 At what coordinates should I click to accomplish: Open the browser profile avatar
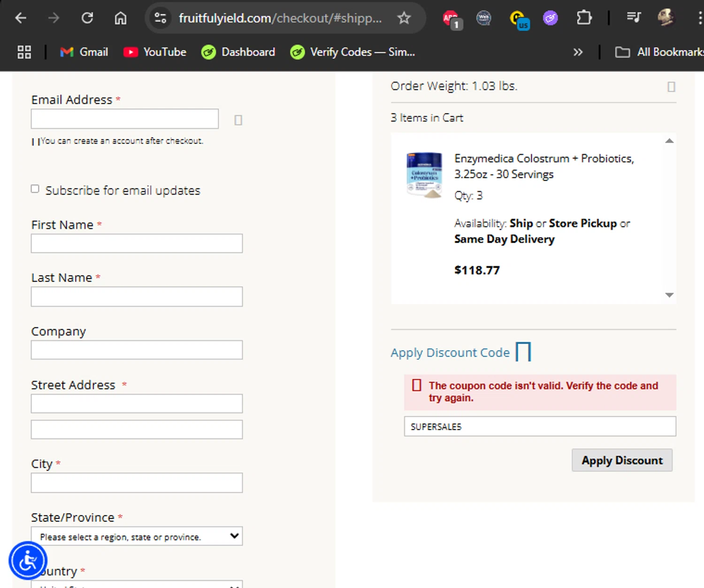point(666,18)
